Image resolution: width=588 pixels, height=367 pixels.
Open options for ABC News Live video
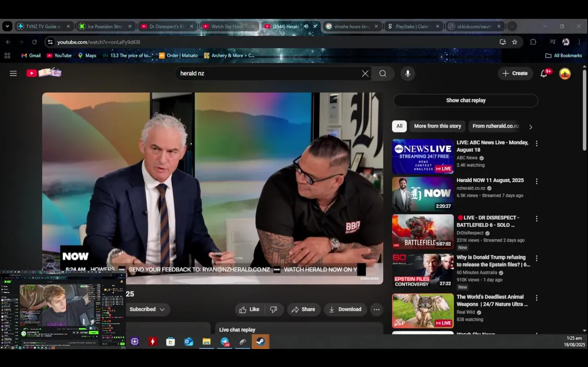[x=537, y=143]
